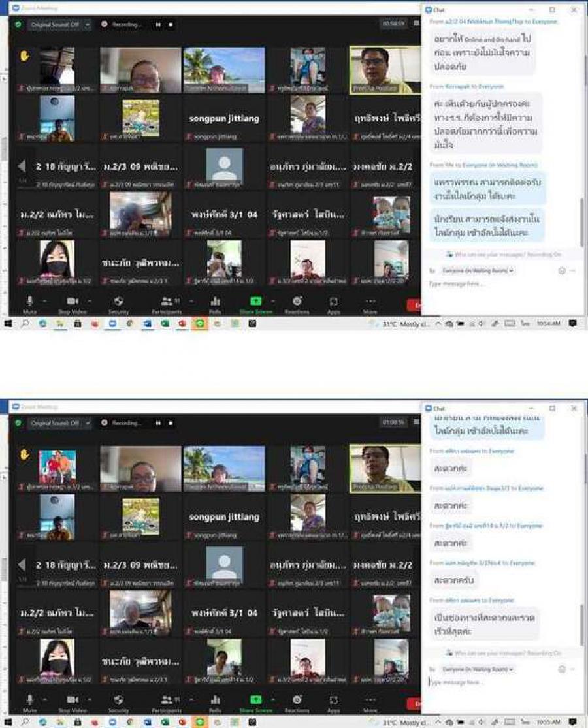Expand Original Sound dropdown arrow in lower window
The width and height of the screenshot is (588, 728).
click(88, 422)
